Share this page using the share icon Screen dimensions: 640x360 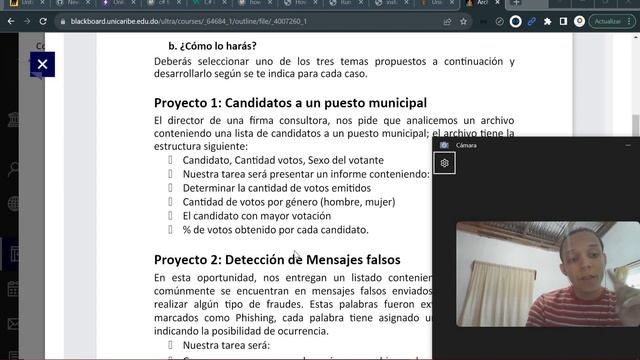(x=447, y=21)
